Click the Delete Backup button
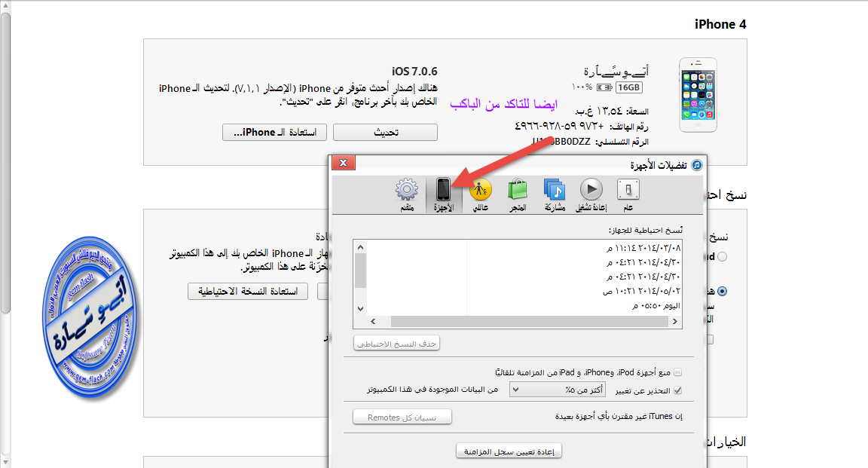Image resolution: width=868 pixels, height=468 pixels. pos(396,344)
